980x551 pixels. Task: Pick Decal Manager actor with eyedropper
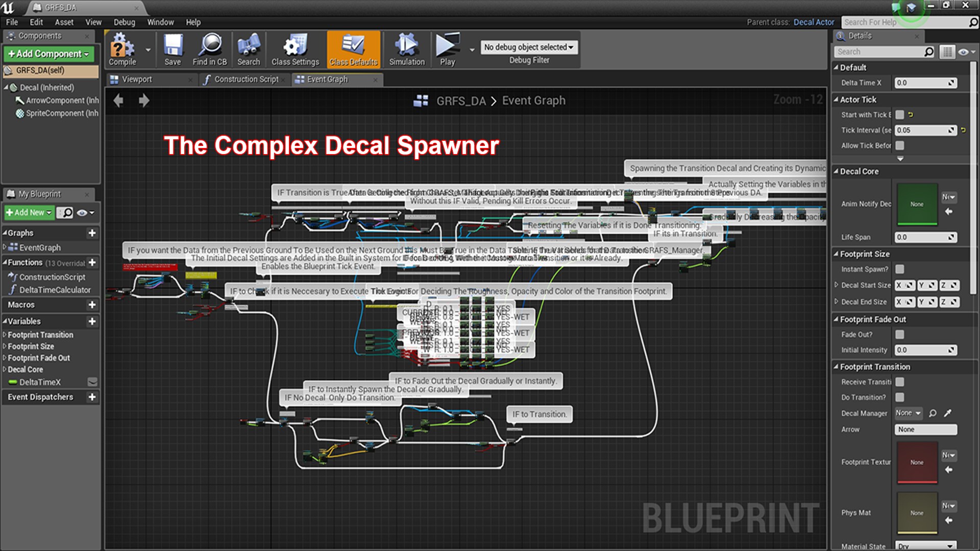(948, 413)
